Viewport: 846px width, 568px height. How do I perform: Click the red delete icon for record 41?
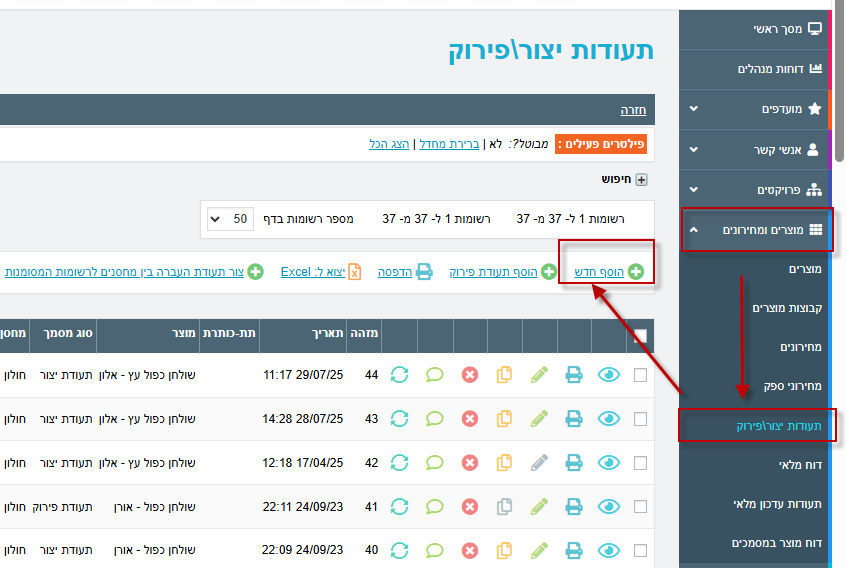click(470, 507)
